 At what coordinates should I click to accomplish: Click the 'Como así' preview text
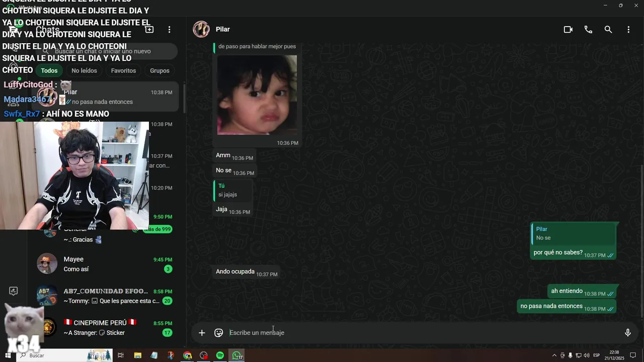click(76, 269)
